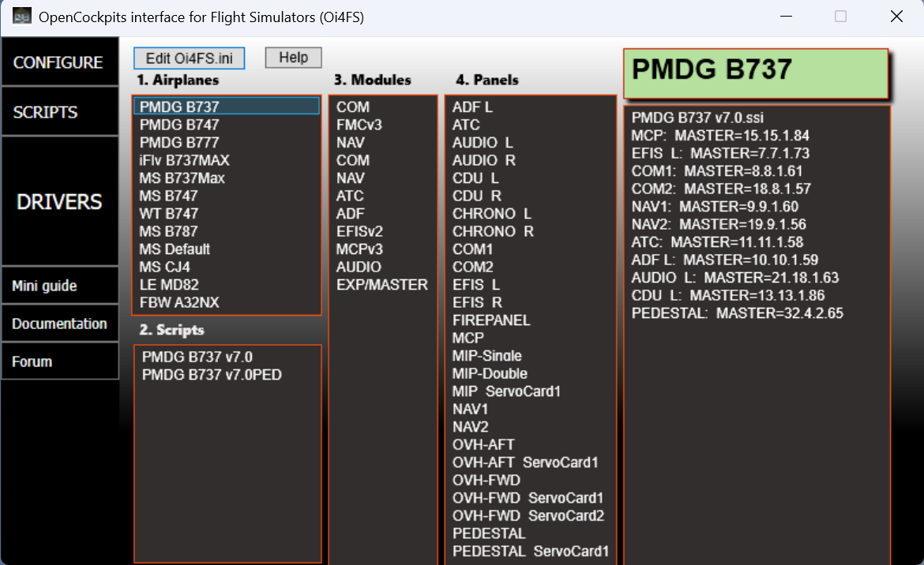This screenshot has height=565, width=924.
Task: Select MCP in the Panels list
Action: tap(468, 338)
